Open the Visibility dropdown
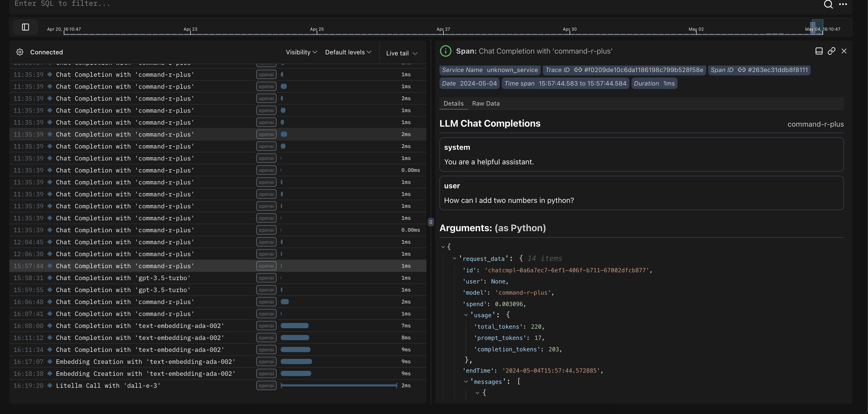Viewport: 868px width, 414px height. (301, 52)
